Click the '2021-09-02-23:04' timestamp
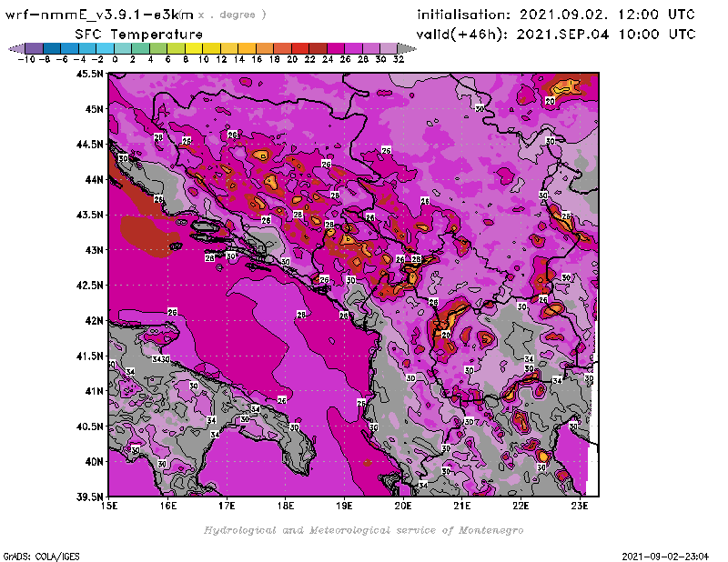 tap(665, 557)
